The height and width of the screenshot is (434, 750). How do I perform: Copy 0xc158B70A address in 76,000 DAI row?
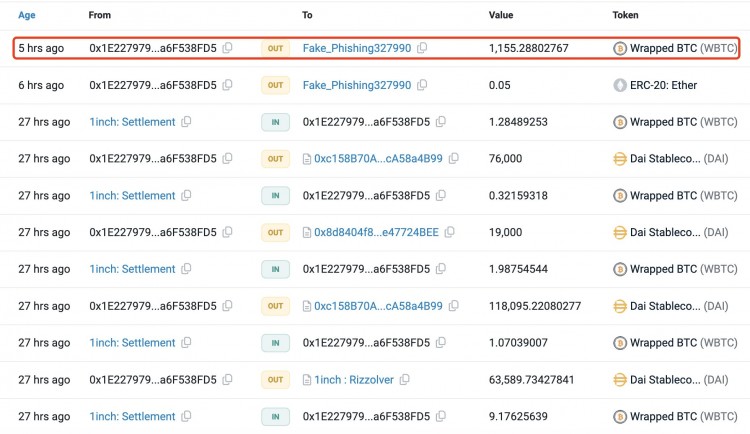[453, 158]
